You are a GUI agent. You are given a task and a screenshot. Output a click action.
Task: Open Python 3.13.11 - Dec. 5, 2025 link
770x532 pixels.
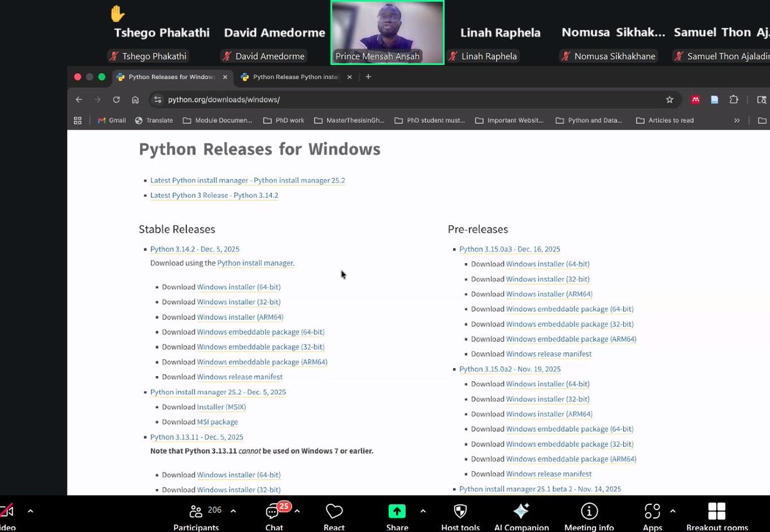tap(197, 437)
